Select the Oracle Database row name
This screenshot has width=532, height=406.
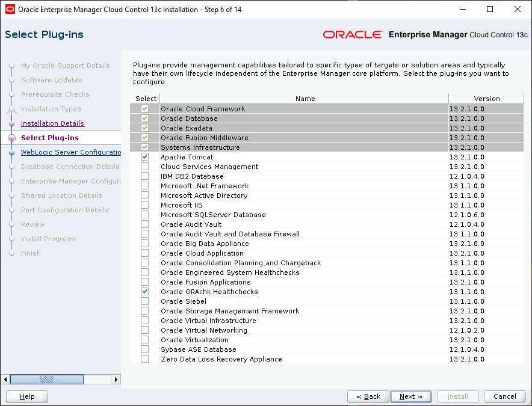tap(189, 118)
